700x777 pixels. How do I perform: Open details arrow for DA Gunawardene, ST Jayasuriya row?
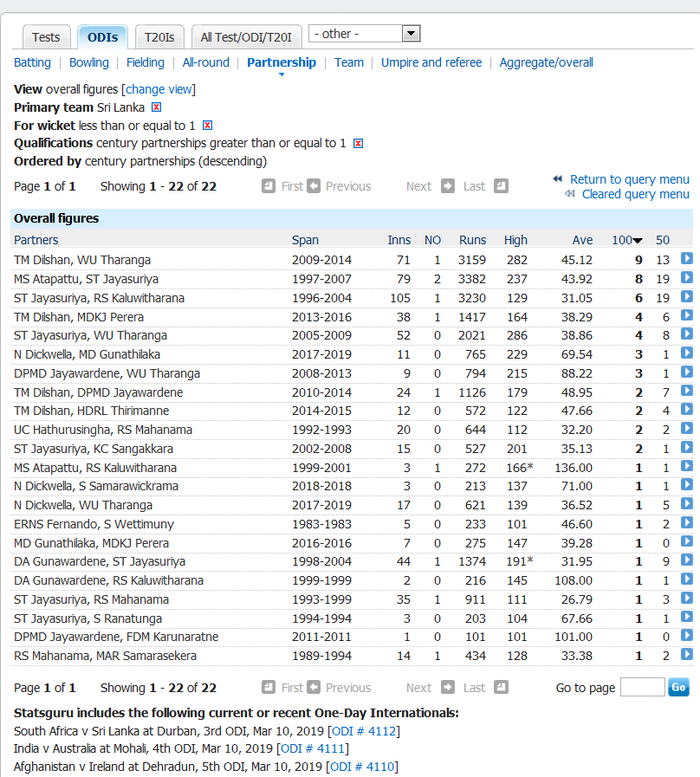687,560
